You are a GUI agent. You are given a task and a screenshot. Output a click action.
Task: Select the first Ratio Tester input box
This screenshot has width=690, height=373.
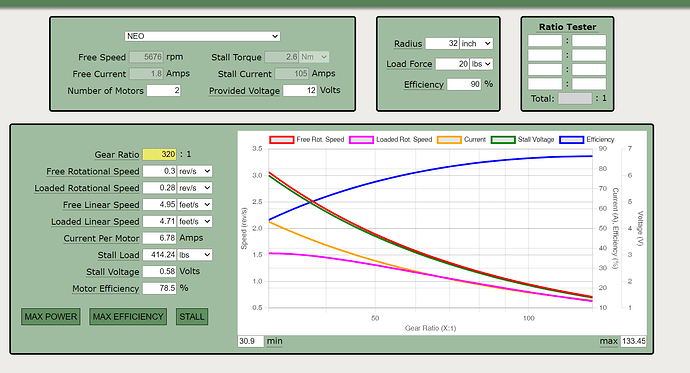point(545,41)
